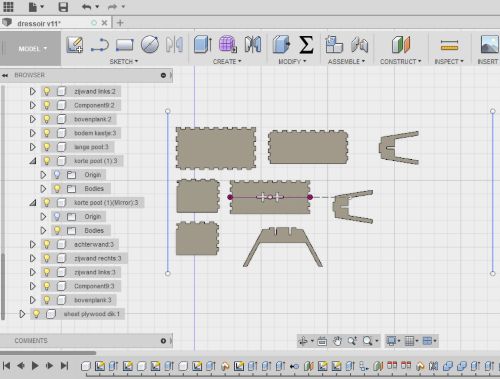This screenshot has height=379, width=500.
Task: Toggle zijwand rechts:3 visibility bulb
Action: pyautogui.click(x=47, y=258)
